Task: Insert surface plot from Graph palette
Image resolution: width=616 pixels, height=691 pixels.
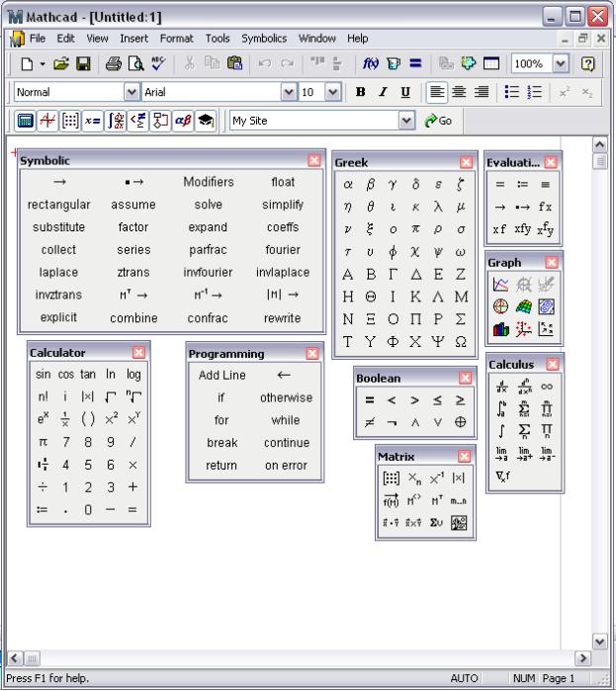Action: (523, 306)
